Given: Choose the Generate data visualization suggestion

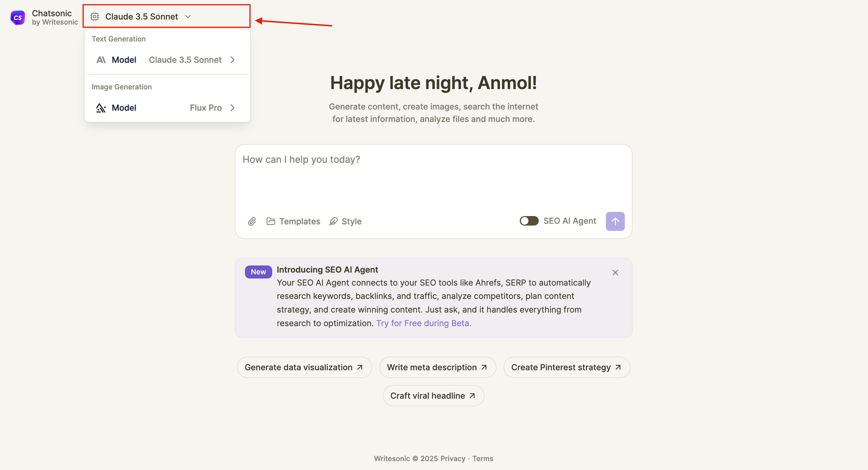Looking at the screenshot, I should point(304,367).
